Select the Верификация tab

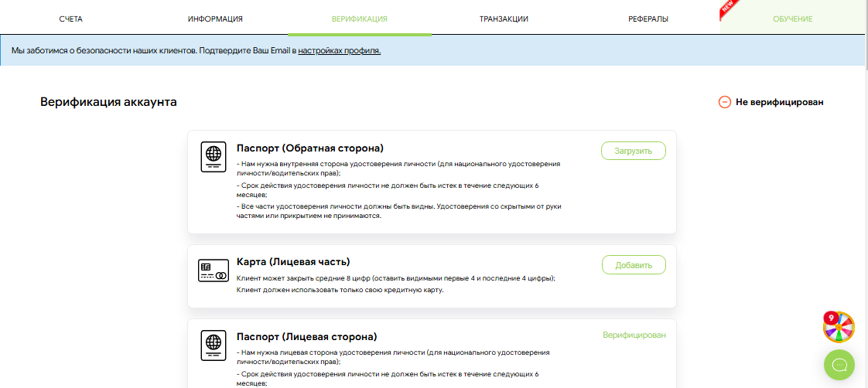coord(359,19)
